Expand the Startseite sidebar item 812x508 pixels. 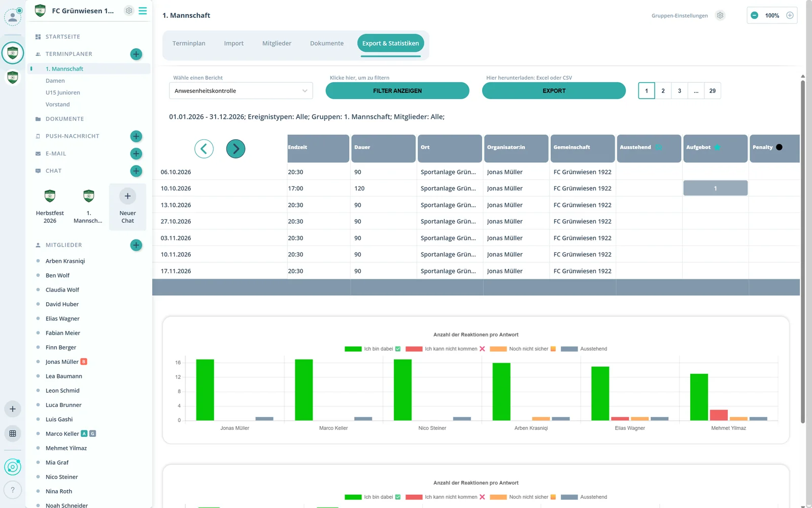pos(62,37)
